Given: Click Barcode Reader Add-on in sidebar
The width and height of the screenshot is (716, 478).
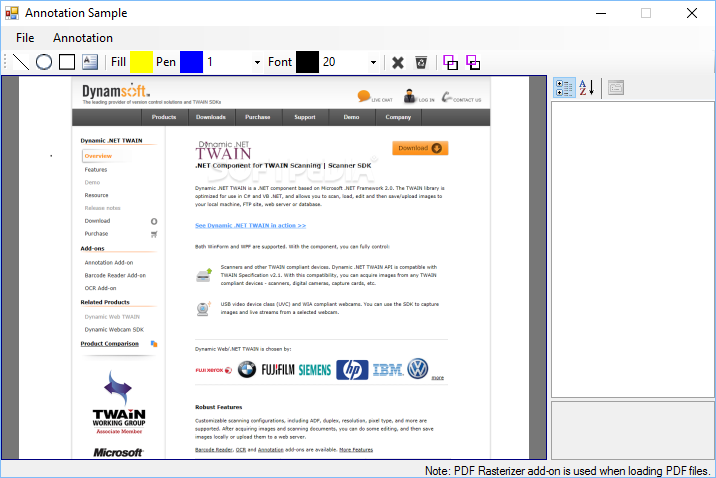Looking at the screenshot, I should (115, 276).
